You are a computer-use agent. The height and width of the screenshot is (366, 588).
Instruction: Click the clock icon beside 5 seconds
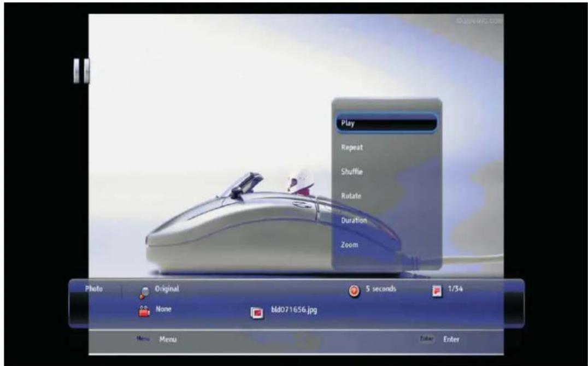(x=354, y=291)
